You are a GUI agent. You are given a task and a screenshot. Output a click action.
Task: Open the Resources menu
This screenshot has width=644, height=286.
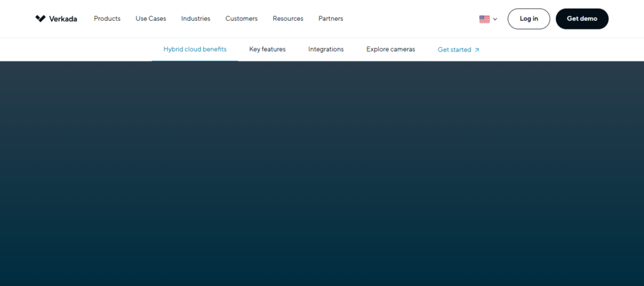coord(288,18)
